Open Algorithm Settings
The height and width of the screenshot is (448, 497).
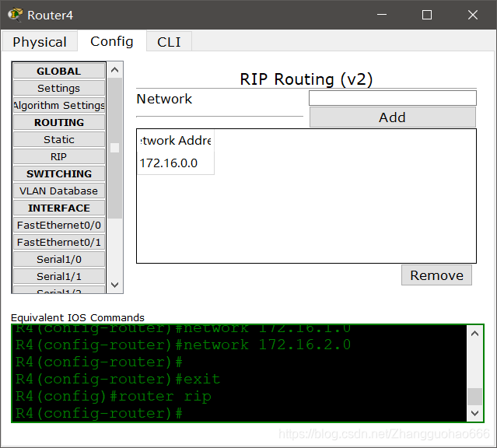tap(59, 105)
